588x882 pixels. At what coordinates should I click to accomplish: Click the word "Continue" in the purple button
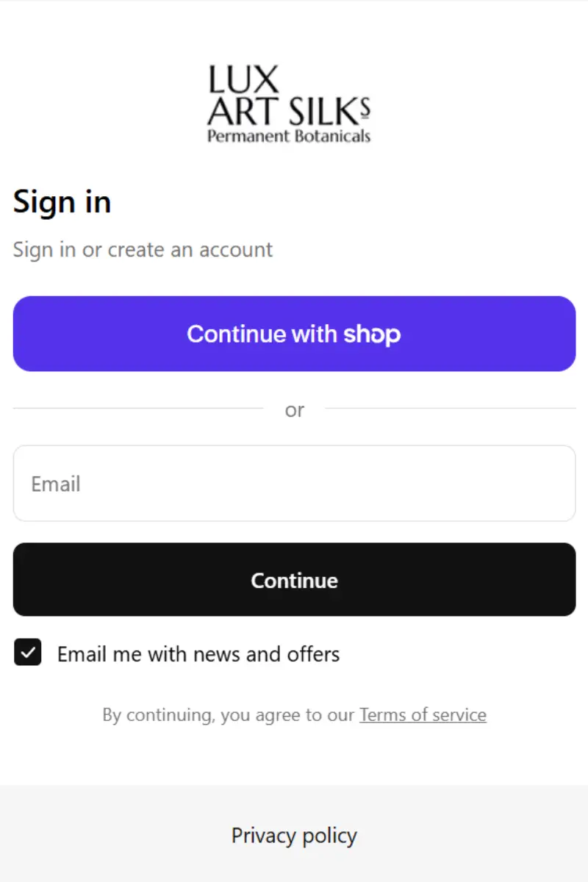(236, 334)
